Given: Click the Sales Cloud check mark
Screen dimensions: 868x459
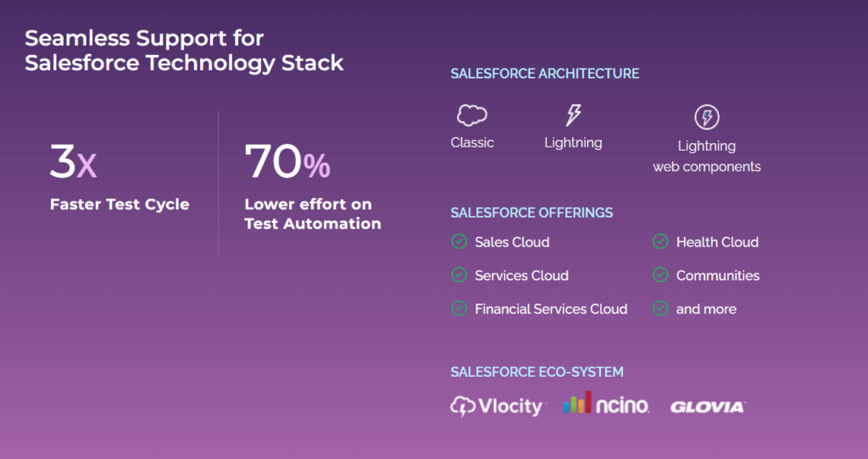Looking at the screenshot, I should coord(459,242).
